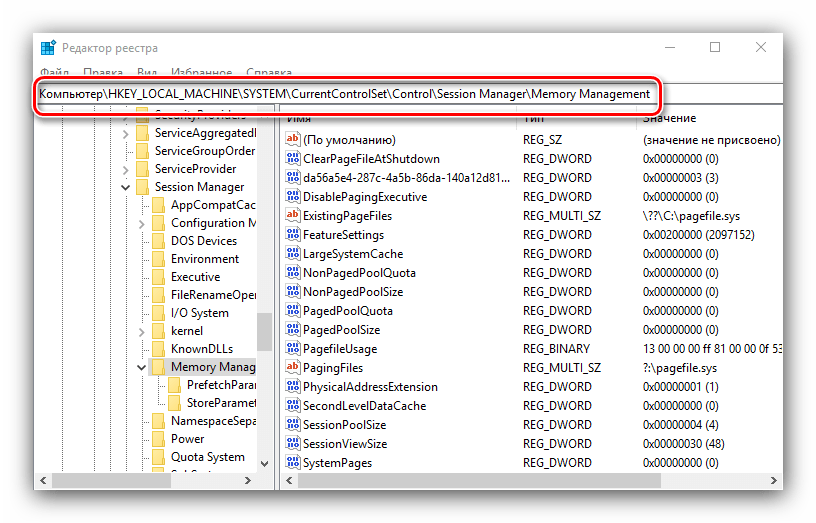
Task: Click the PagefileUsage binary value icon
Action: tap(293, 349)
